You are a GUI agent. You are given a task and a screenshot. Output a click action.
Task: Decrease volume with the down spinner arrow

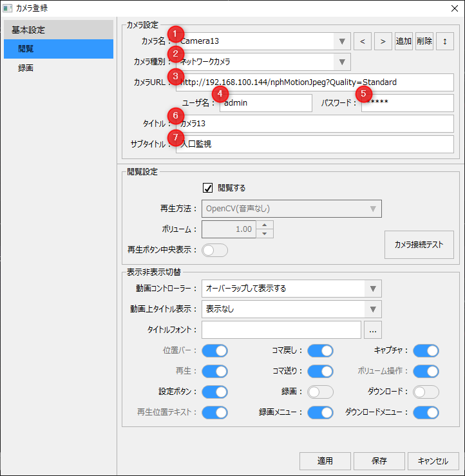[x=265, y=234]
